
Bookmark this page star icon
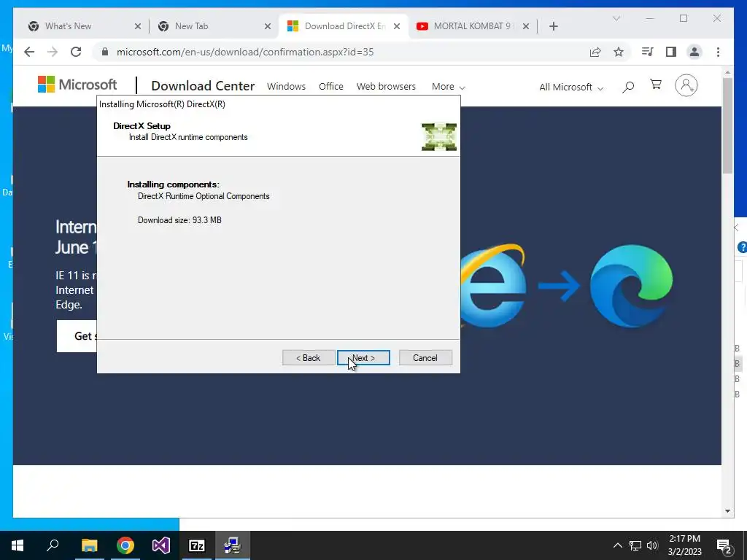pos(619,52)
